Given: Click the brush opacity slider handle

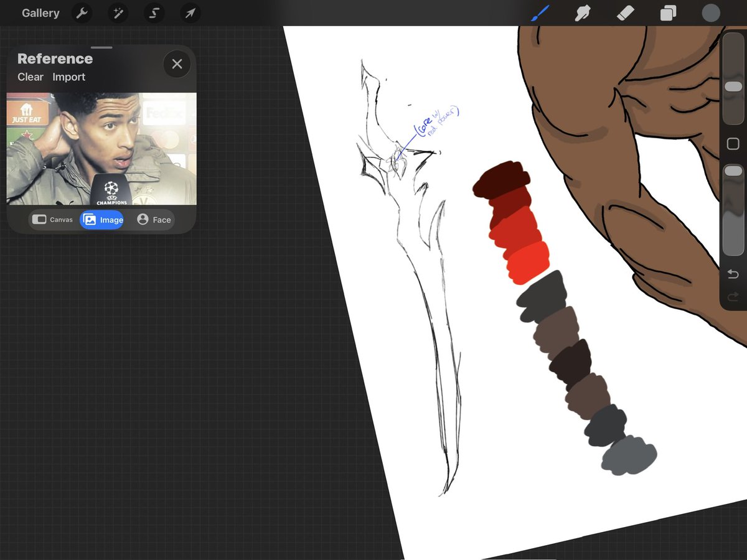Looking at the screenshot, I should [x=733, y=170].
